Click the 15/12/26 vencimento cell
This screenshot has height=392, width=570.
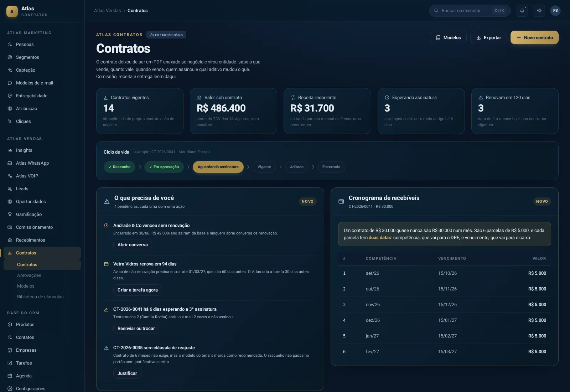[447, 305]
